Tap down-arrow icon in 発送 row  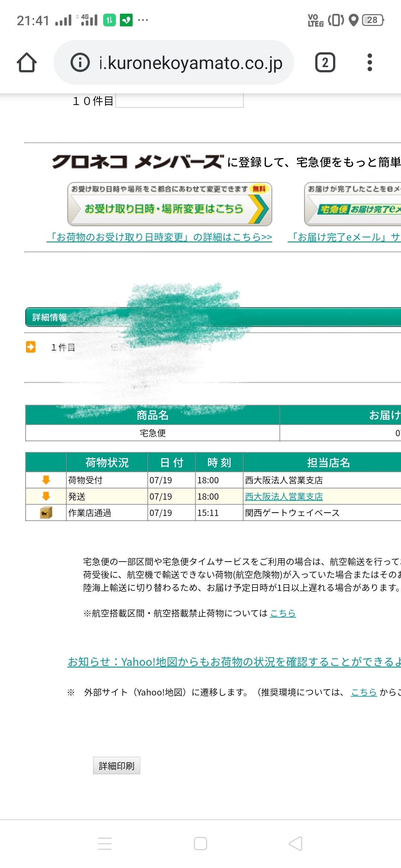pyautogui.click(x=46, y=496)
